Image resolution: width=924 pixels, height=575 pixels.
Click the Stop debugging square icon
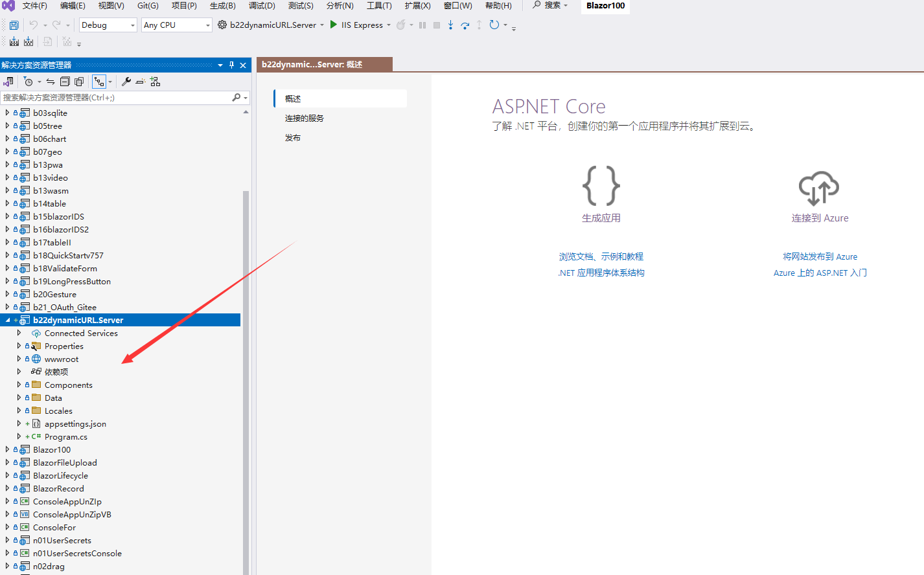pos(437,25)
